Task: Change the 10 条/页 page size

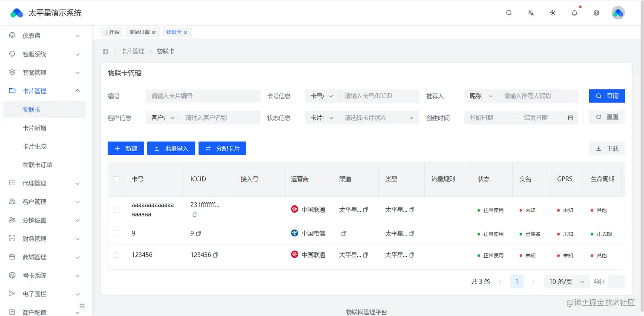Action: tap(566, 282)
